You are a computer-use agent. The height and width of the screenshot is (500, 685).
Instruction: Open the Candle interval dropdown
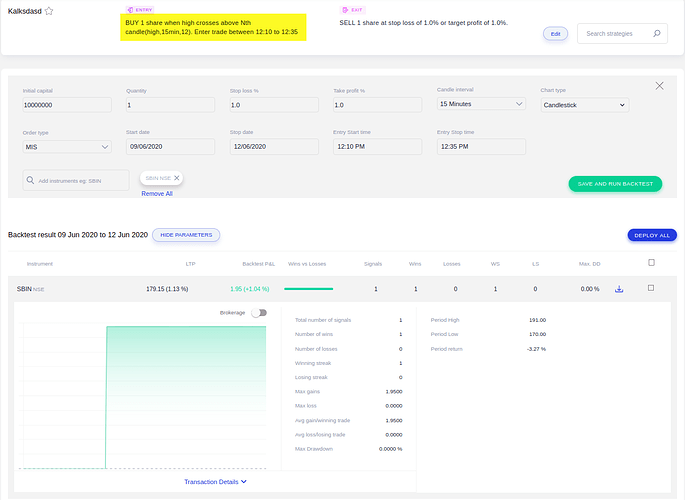[x=481, y=104]
